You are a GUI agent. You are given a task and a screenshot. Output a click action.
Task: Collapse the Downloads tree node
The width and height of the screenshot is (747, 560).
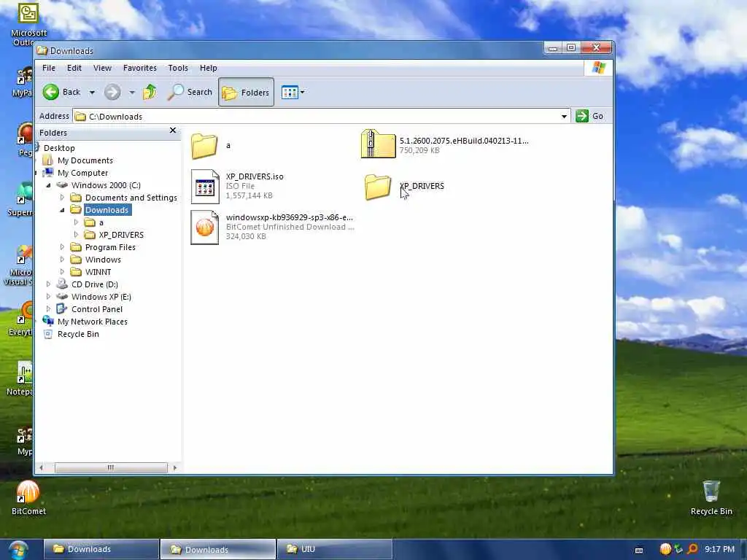pyautogui.click(x=62, y=210)
